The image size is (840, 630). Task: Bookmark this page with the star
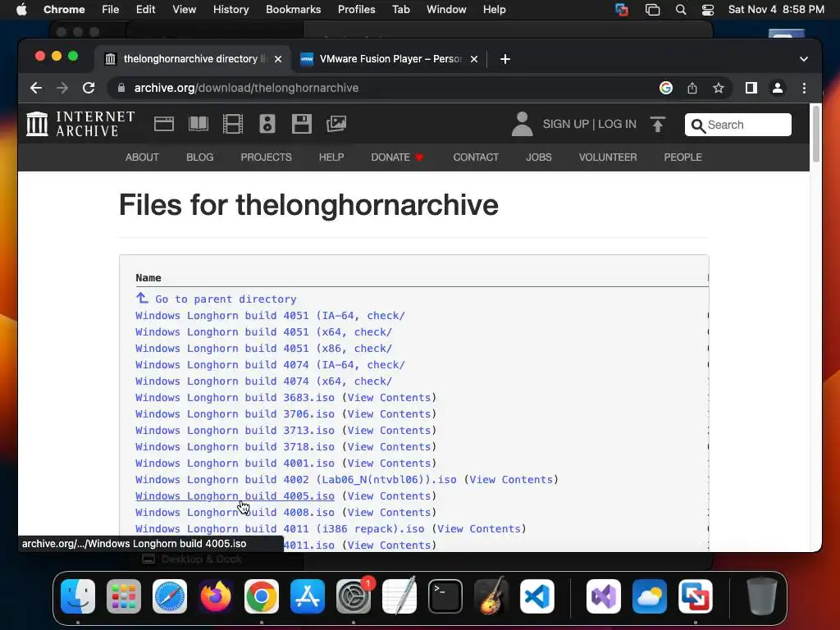(x=719, y=88)
